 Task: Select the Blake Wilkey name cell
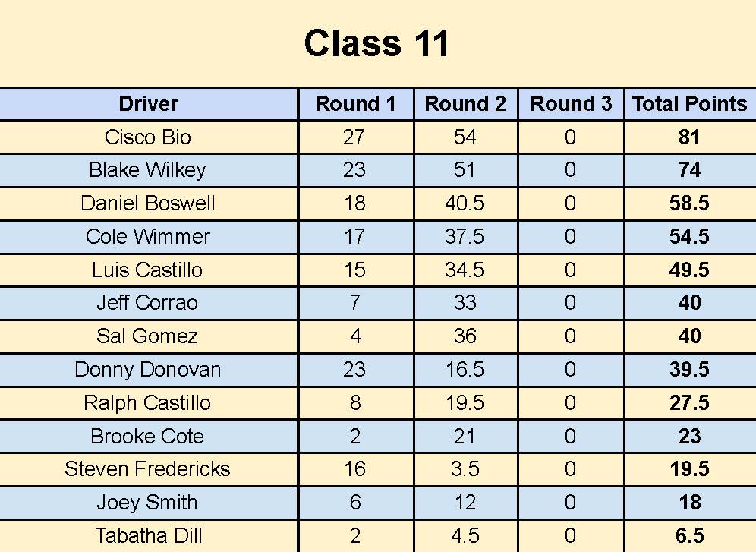point(148,170)
